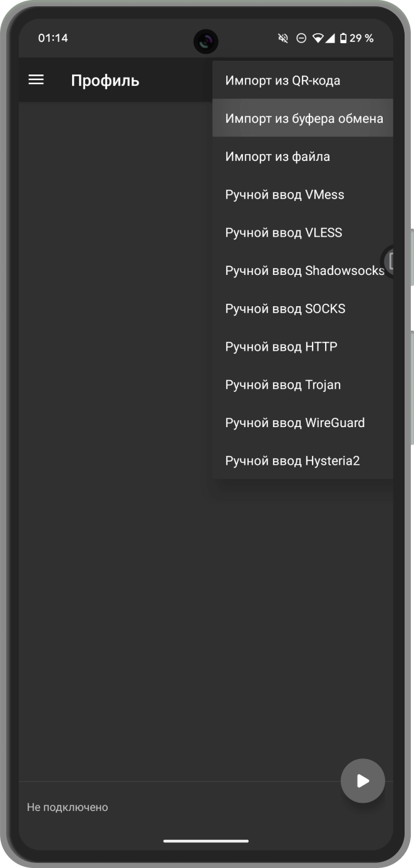Tap the do-not-disturb status icon
This screenshot has width=414, height=868.
coord(301,38)
